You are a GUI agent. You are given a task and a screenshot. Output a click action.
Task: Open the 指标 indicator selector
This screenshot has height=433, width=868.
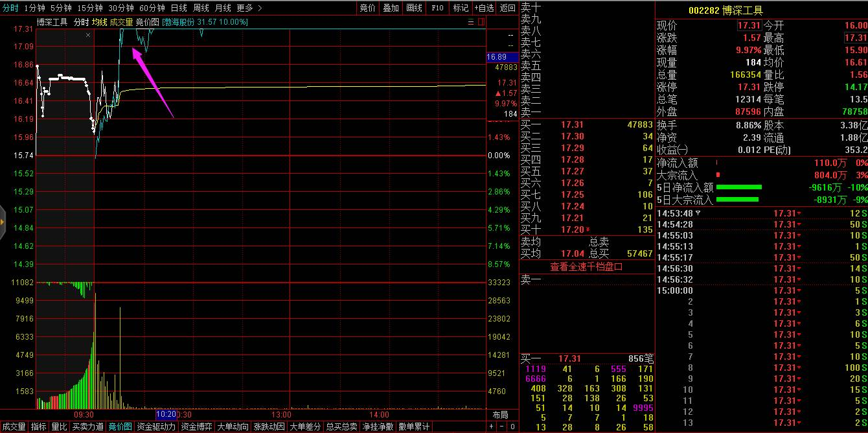click(x=39, y=427)
